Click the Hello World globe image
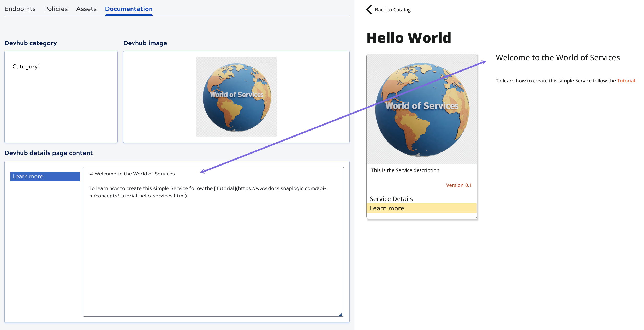Image resolution: width=644 pixels, height=330 pixels. click(x=421, y=109)
